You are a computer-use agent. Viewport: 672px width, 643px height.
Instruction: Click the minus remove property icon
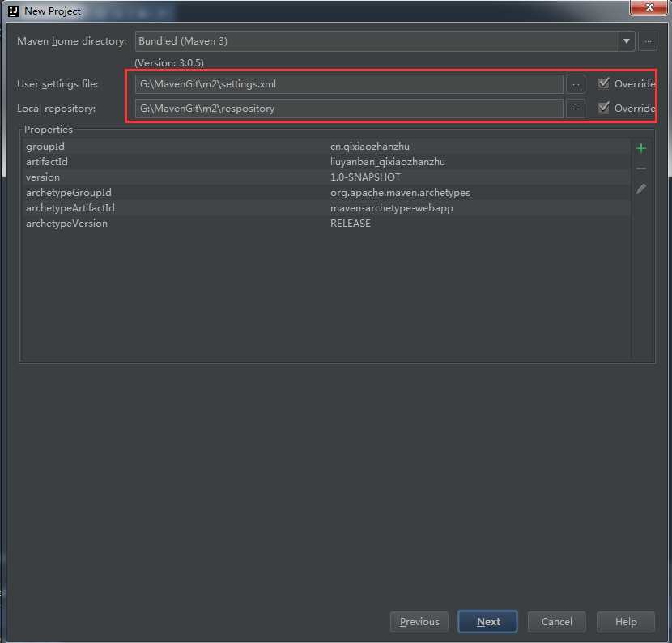(x=641, y=168)
